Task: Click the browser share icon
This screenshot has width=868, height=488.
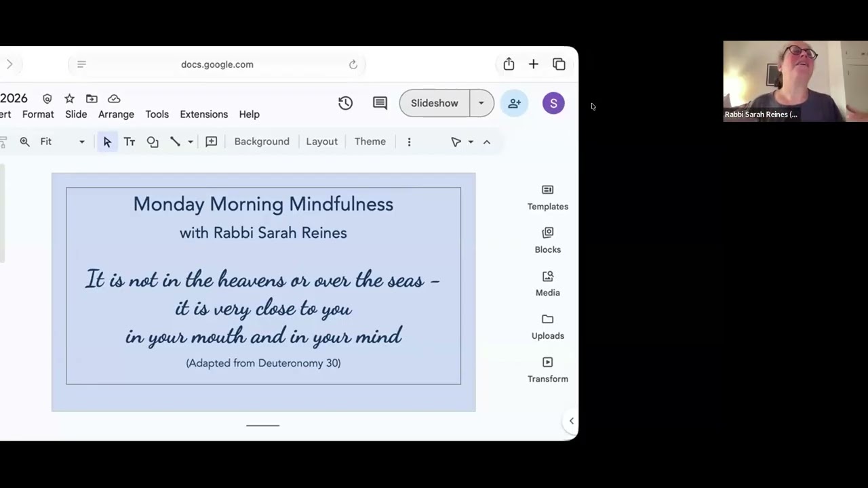Action: pyautogui.click(x=509, y=64)
